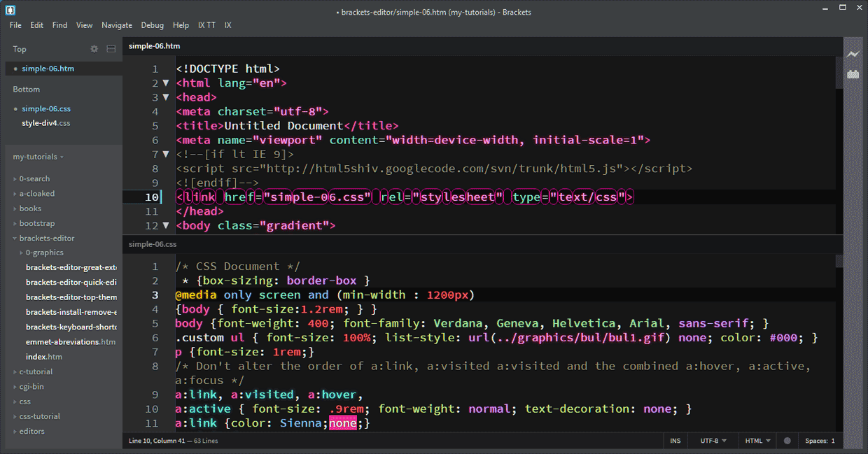Viewport: 868px width, 454px height.
Task: Click the highlighted "none" text on CSS line 11
Action: [x=343, y=423]
